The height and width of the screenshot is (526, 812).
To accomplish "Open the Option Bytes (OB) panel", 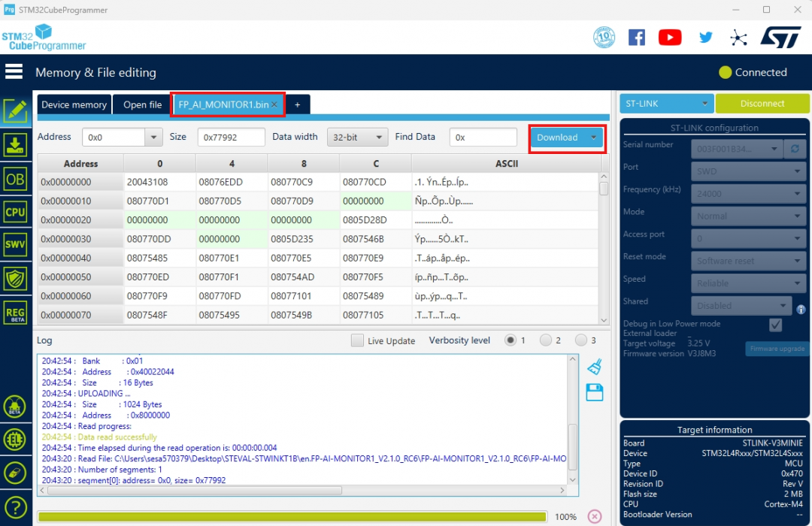I will coord(16,178).
